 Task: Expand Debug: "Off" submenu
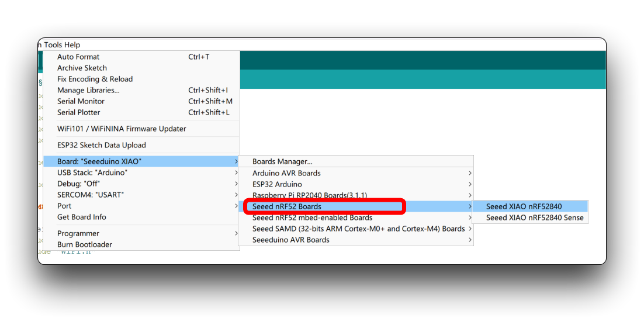(141, 184)
